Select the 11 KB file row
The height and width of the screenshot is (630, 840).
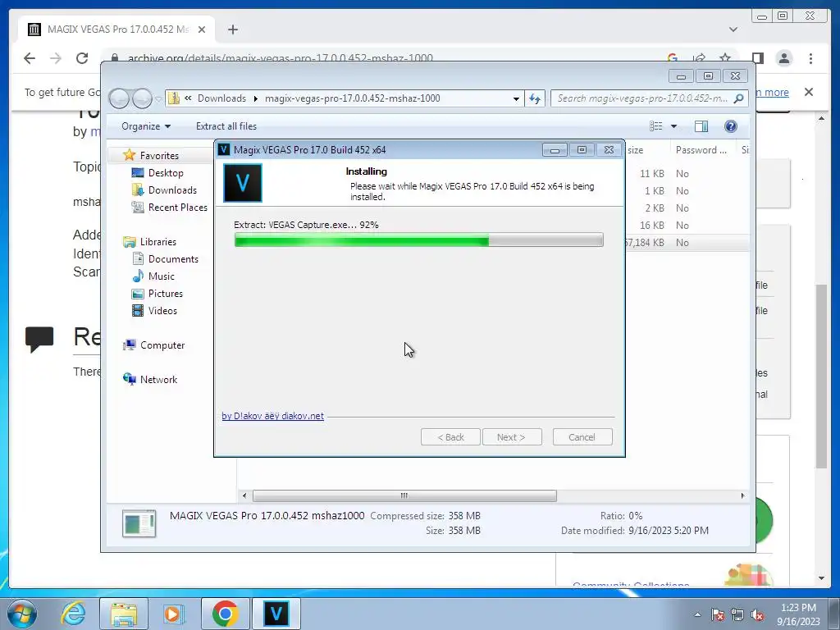[x=687, y=174]
